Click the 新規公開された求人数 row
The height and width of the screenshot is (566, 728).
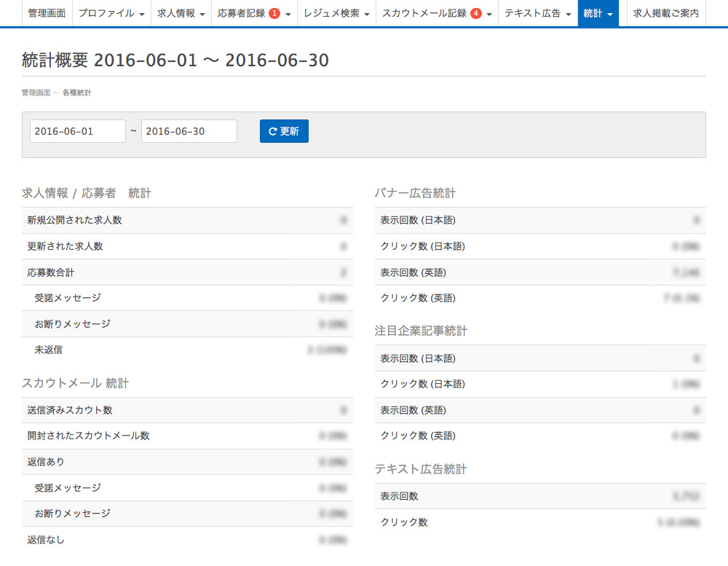point(187,220)
